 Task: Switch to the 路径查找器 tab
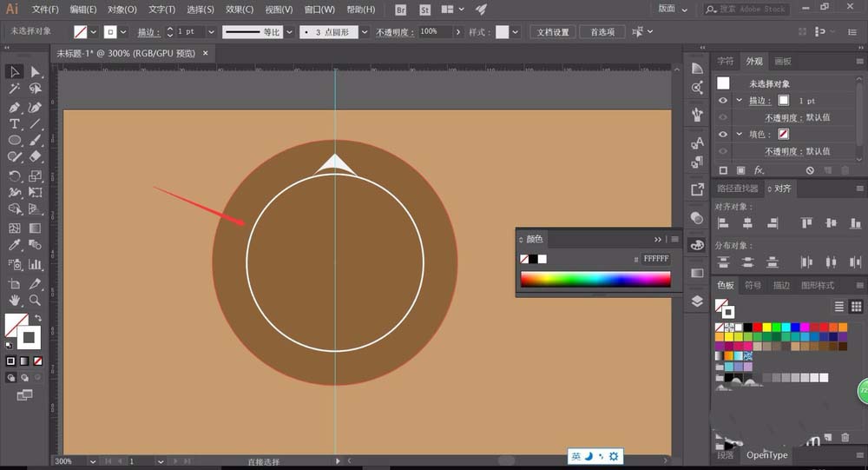click(x=737, y=189)
